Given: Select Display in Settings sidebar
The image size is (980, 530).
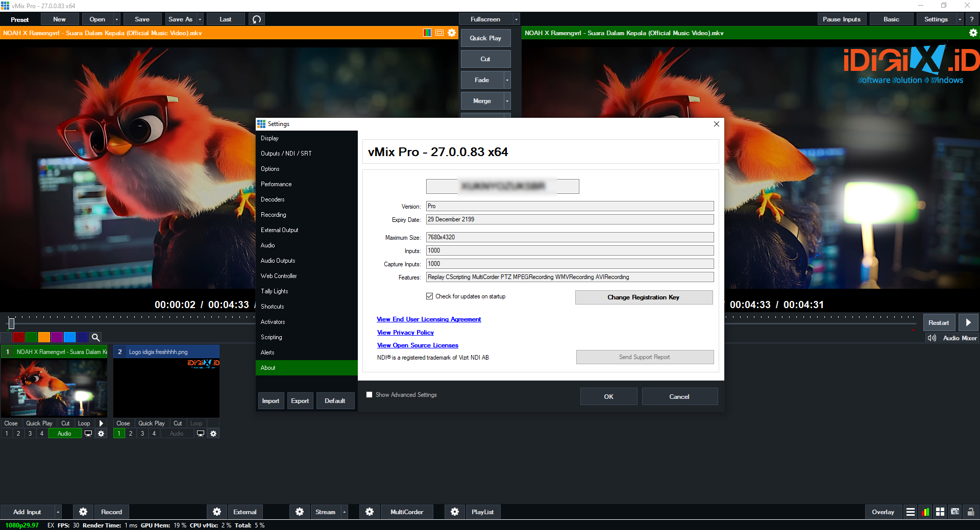Looking at the screenshot, I should point(306,138).
